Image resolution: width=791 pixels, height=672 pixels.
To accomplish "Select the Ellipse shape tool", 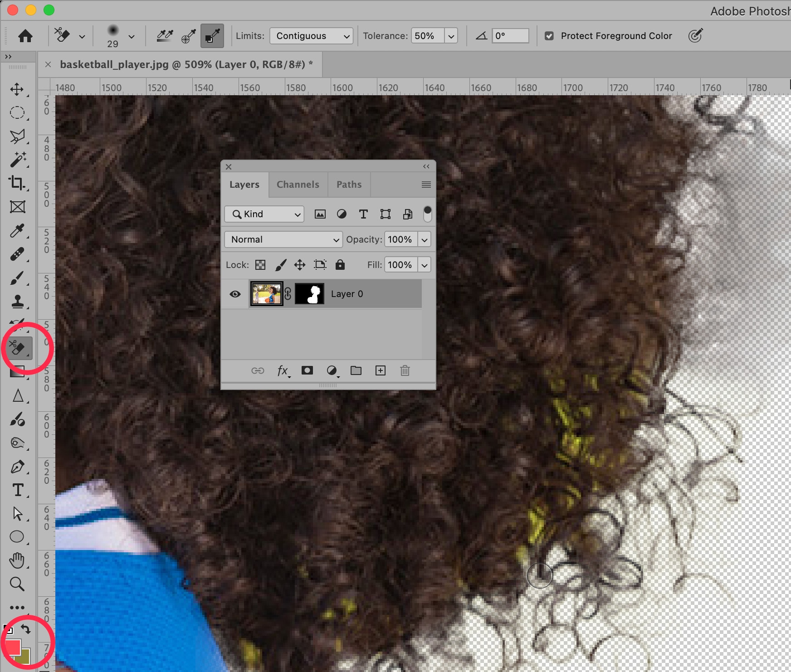I will click(x=17, y=537).
